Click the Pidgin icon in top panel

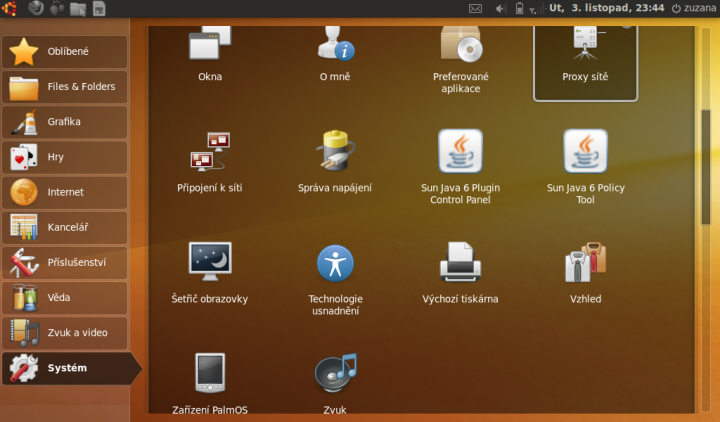point(57,8)
